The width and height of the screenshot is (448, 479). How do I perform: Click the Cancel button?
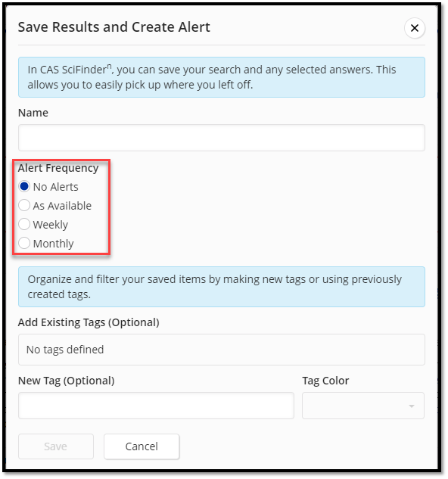pyautogui.click(x=142, y=446)
